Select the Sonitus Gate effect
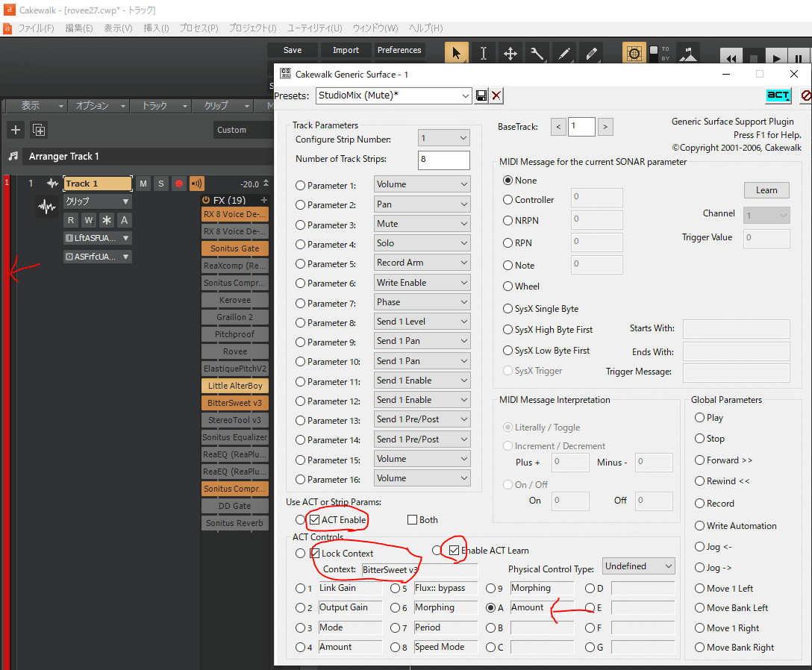The width and height of the screenshot is (812, 670). (235, 248)
